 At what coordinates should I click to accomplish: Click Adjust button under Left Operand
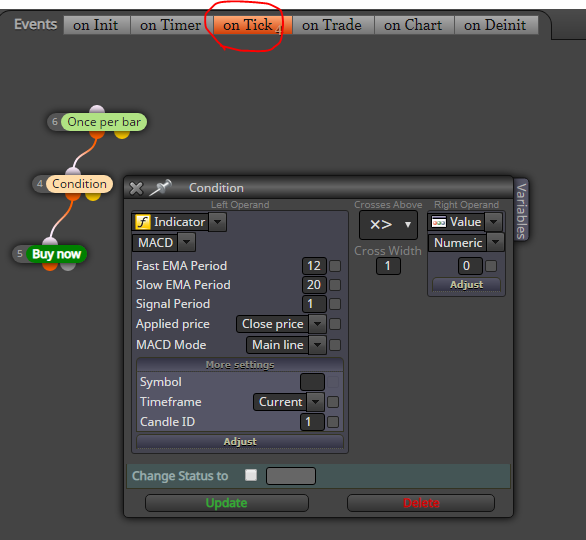point(240,441)
